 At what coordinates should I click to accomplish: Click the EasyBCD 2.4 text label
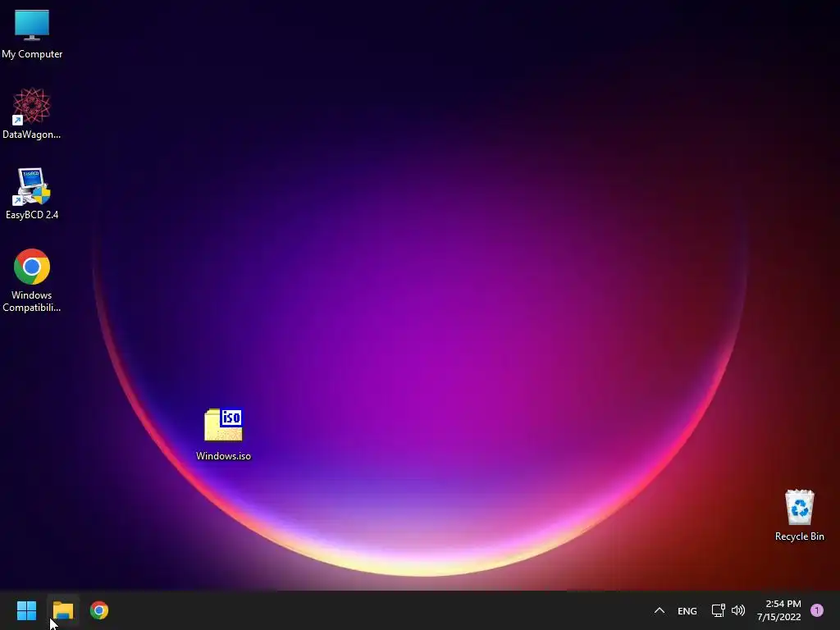32,215
